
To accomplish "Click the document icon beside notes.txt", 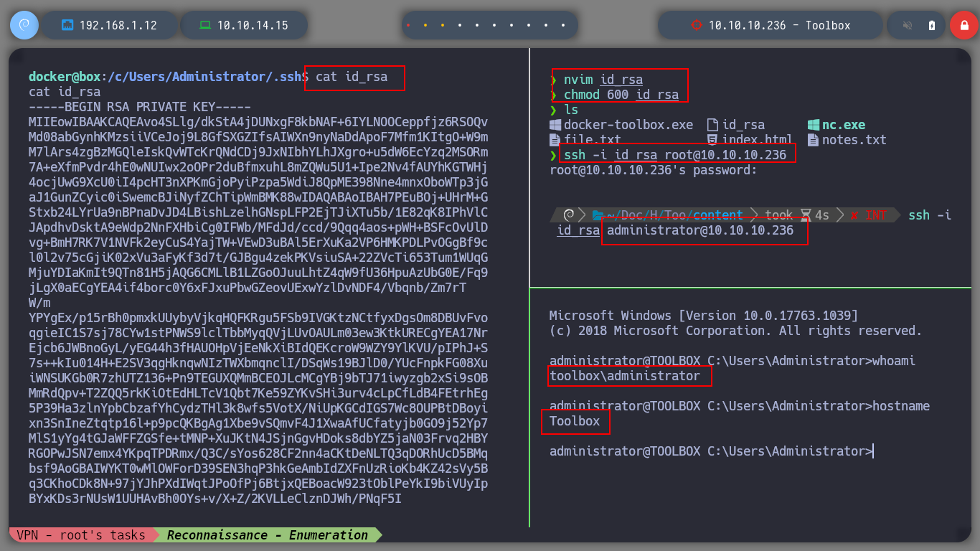I will pyautogui.click(x=814, y=140).
